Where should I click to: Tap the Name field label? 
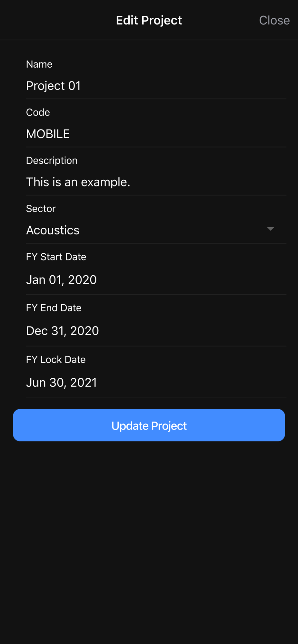pyautogui.click(x=39, y=64)
